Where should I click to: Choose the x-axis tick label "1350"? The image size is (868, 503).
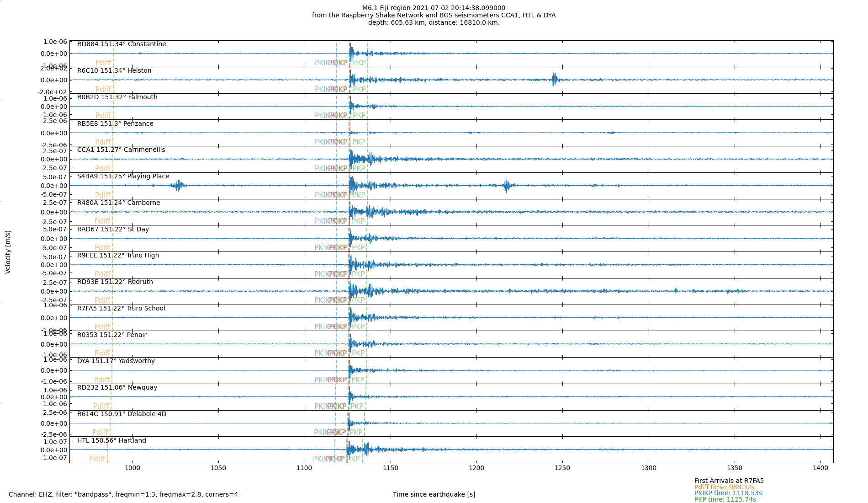pyautogui.click(x=735, y=468)
